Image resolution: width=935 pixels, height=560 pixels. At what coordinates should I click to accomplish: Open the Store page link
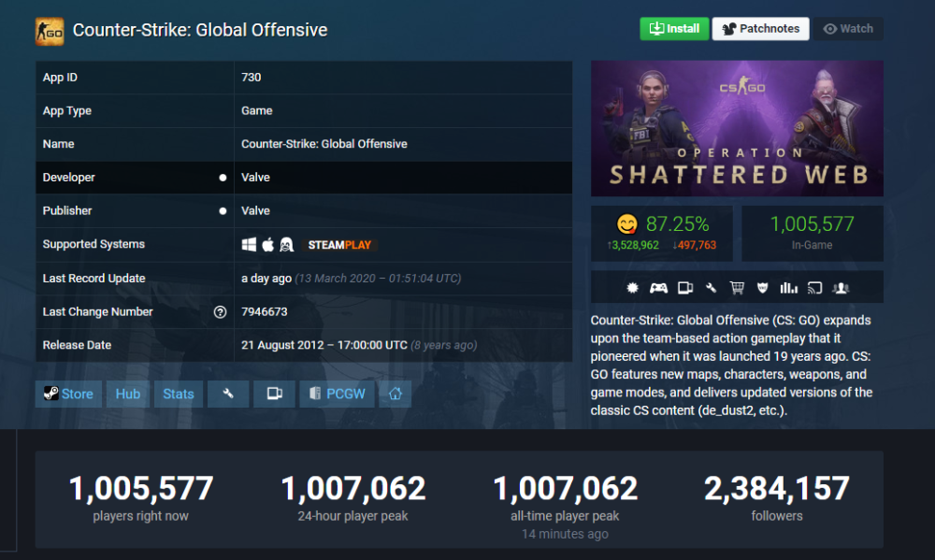pos(67,394)
